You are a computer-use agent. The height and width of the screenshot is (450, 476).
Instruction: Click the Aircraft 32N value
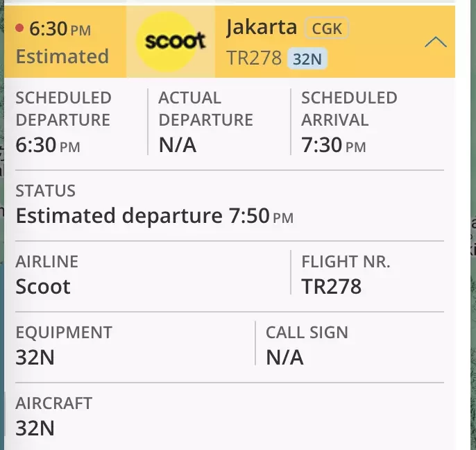(35, 428)
